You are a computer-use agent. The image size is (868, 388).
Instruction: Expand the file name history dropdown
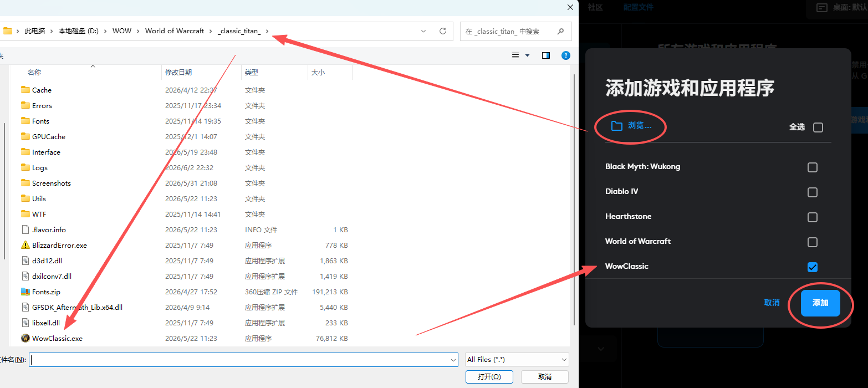tap(453, 360)
